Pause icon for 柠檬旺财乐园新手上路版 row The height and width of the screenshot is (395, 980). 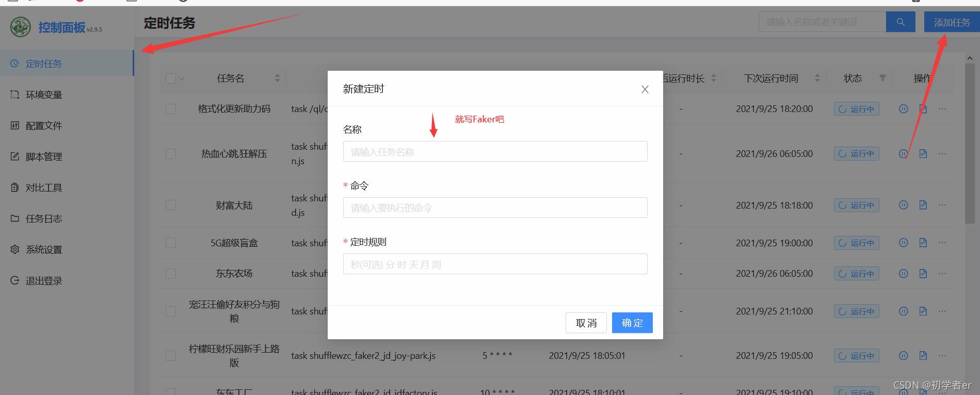[903, 356]
